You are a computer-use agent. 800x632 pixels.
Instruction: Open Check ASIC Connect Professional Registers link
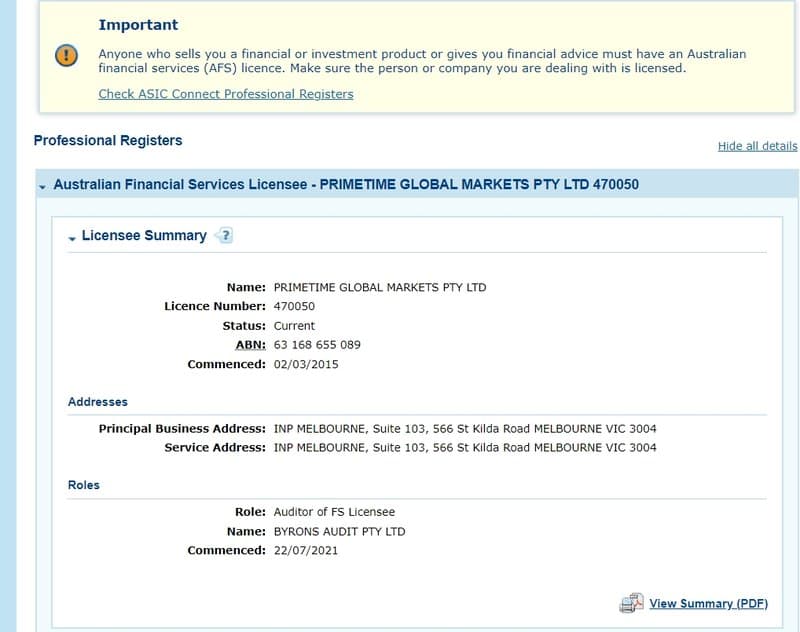click(226, 94)
